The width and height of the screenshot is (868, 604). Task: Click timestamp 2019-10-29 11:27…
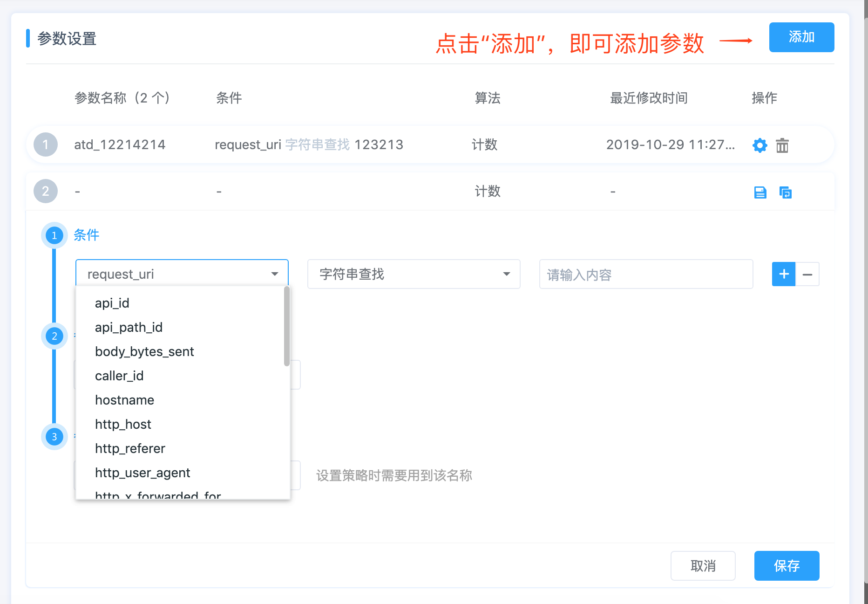671,144
